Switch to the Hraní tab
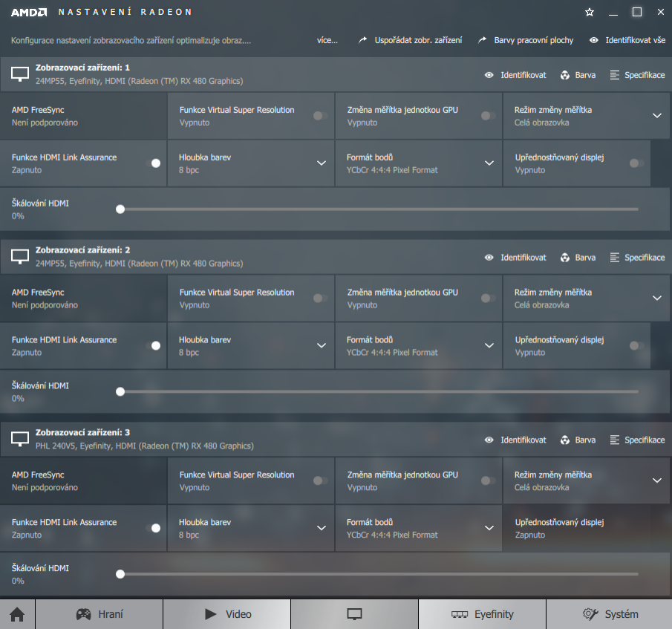Viewport: 672px width, 629px height. tap(99, 614)
